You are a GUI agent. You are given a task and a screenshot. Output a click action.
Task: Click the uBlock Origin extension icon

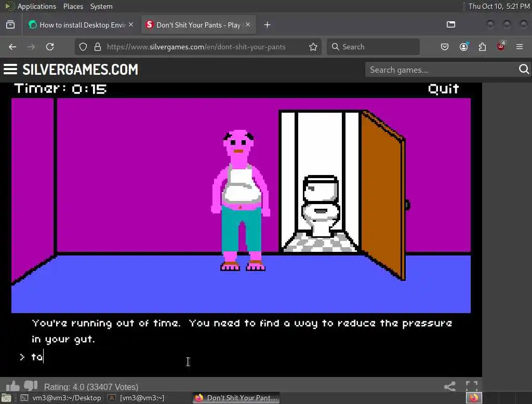click(x=501, y=46)
